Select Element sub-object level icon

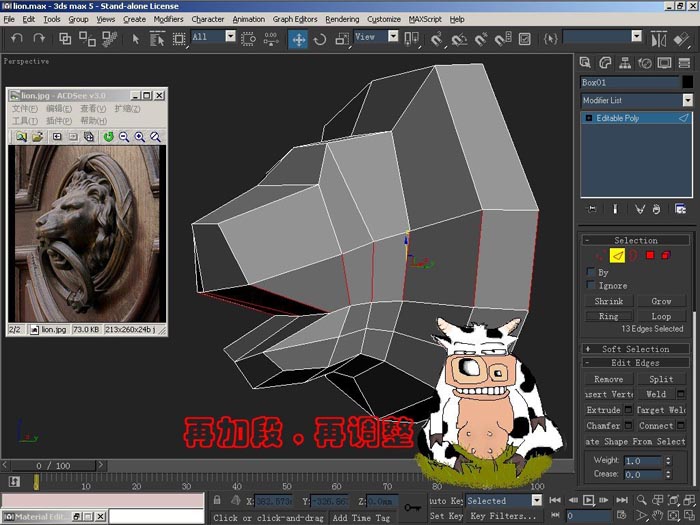pos(666,255)
